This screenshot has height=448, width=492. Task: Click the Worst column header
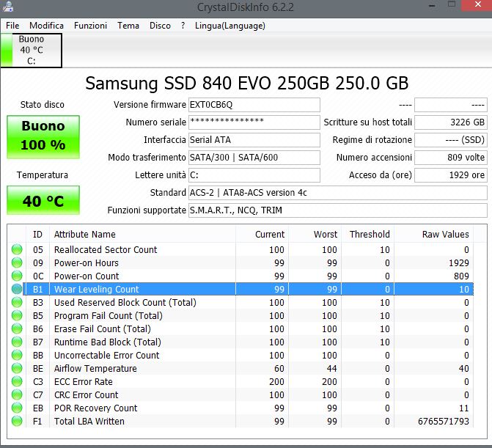(x=315, y=235)
